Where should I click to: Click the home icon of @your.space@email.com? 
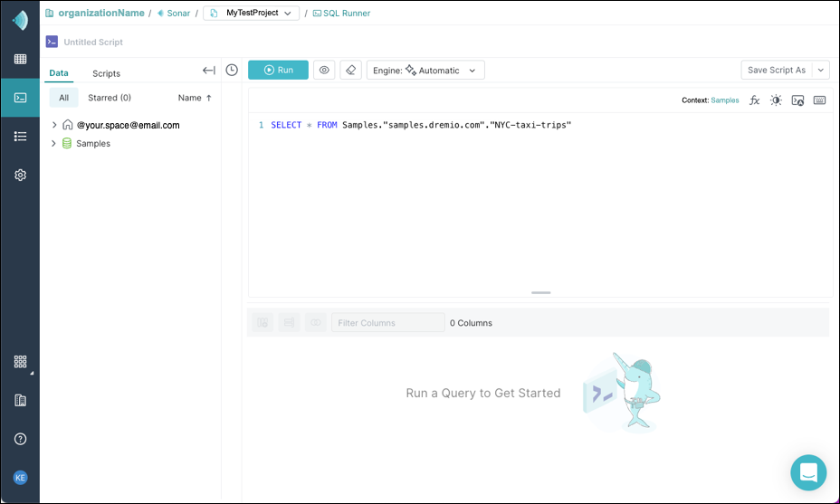68,125
